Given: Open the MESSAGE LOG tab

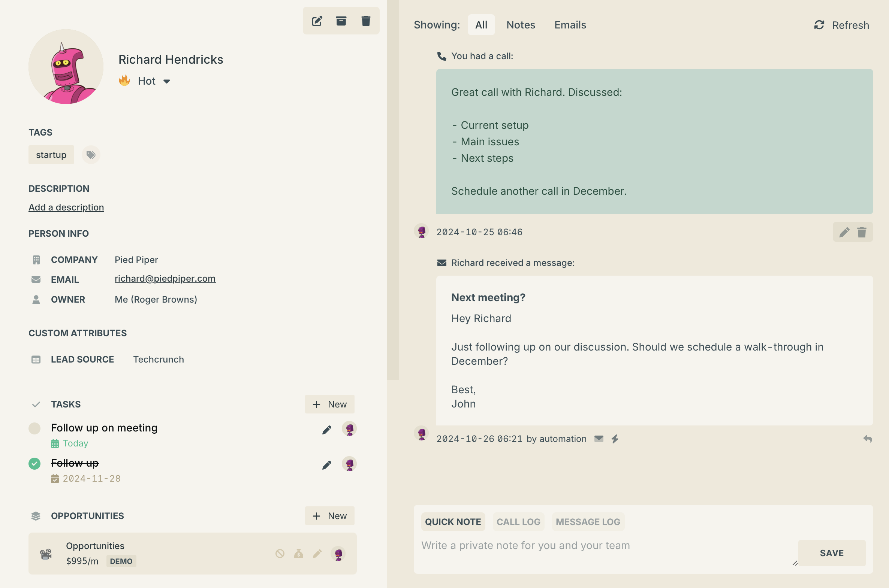Looking at the screenshot, I should point(587,522).
